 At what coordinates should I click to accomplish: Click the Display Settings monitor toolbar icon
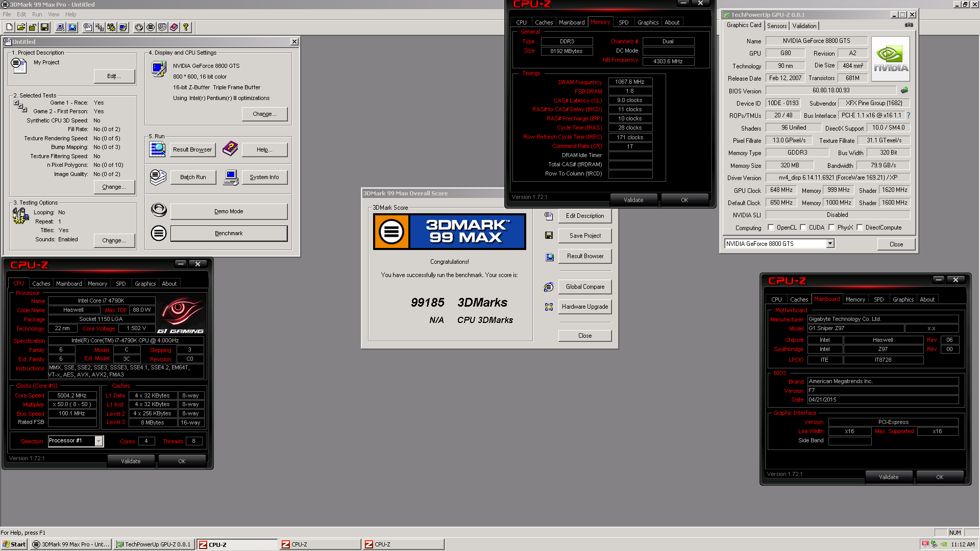pyautogui.click(x=123, y=28)
